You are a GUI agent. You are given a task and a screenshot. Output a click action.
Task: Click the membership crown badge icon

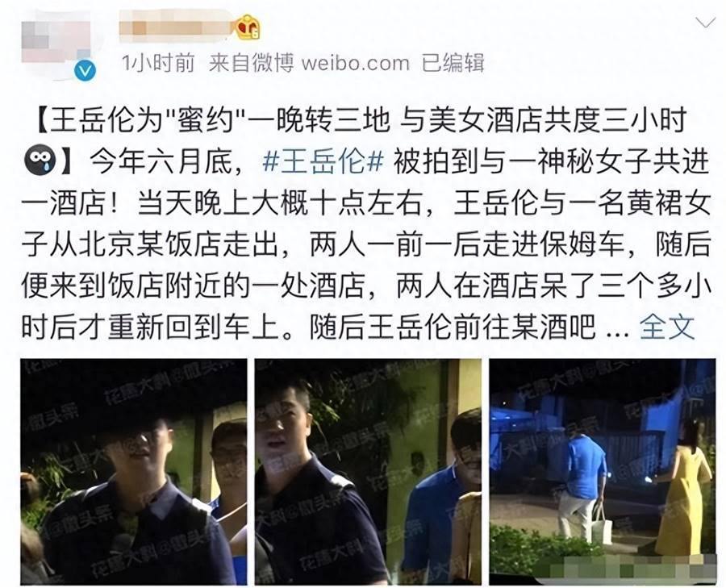tap(248, 27)
